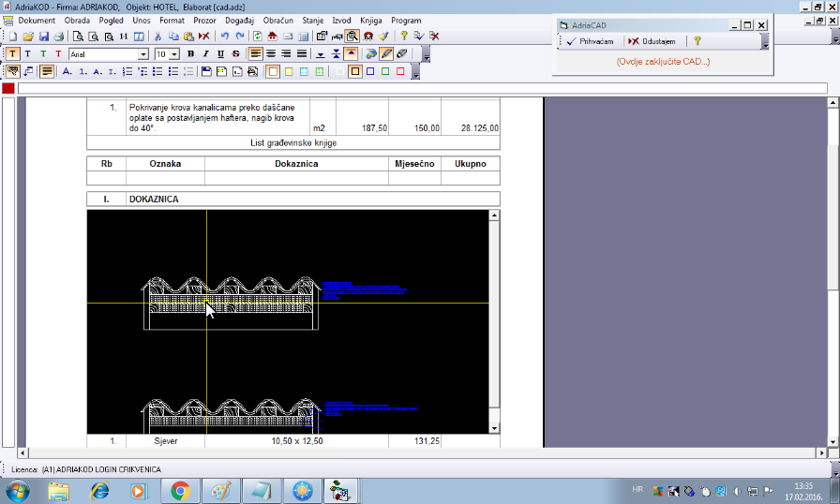The image size is (840, 504).
Task: Save the document with the floppy disk icon
Action: tap(44, 37)
